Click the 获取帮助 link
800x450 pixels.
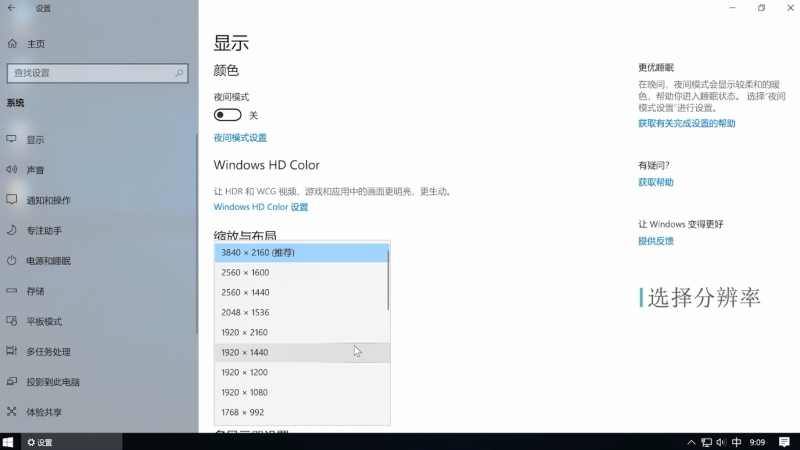click(x=656, y=182)
